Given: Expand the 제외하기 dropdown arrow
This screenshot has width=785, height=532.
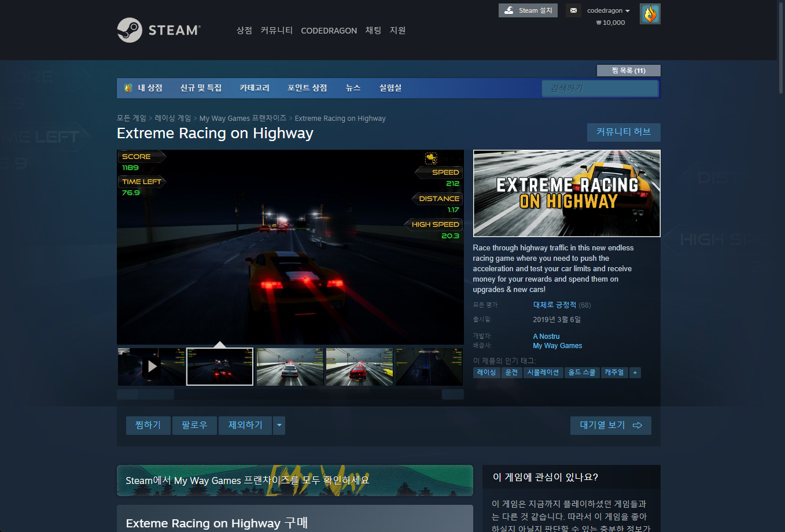Looking at the screenshot, I should tap(279, 425).
